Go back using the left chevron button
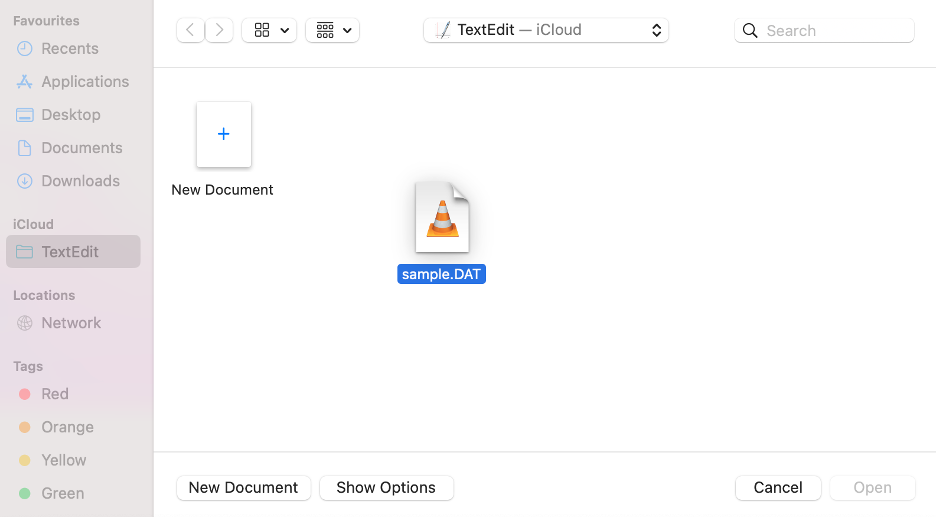 [x=190, y=30]
